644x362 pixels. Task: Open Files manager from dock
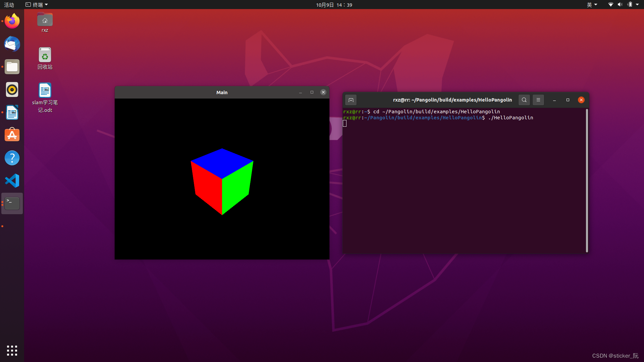(x=12, y=67)
